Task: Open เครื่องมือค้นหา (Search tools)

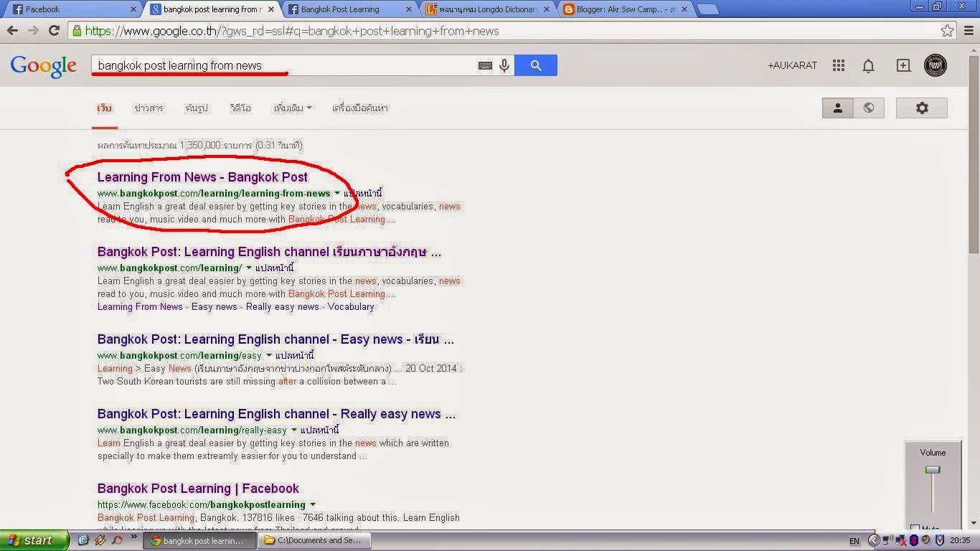Action: tap(359, 108)
